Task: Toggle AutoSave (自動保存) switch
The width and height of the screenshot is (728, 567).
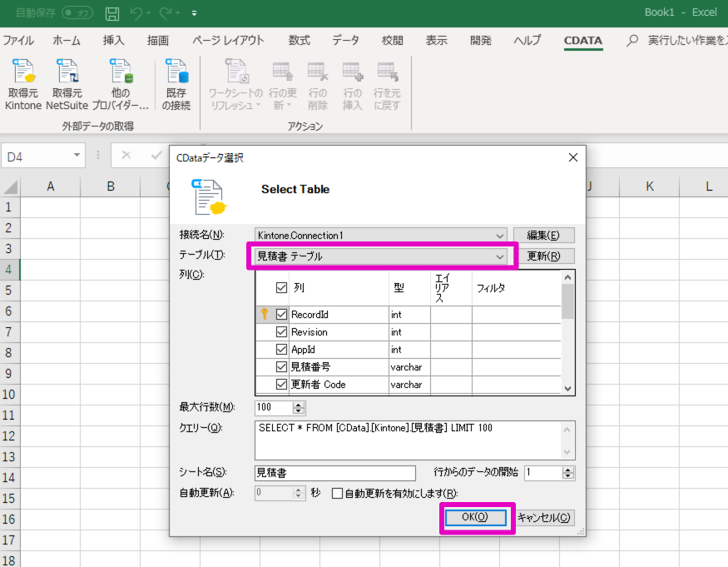Action: click(x=77, y=13)
